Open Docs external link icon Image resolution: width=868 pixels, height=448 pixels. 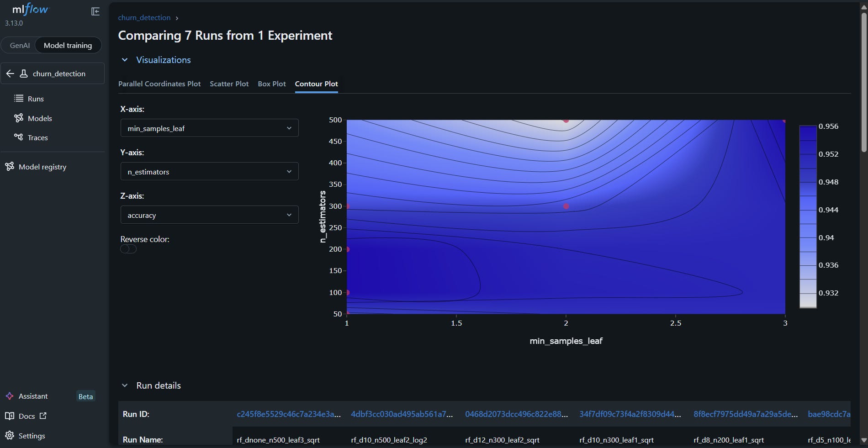(43, 416)
